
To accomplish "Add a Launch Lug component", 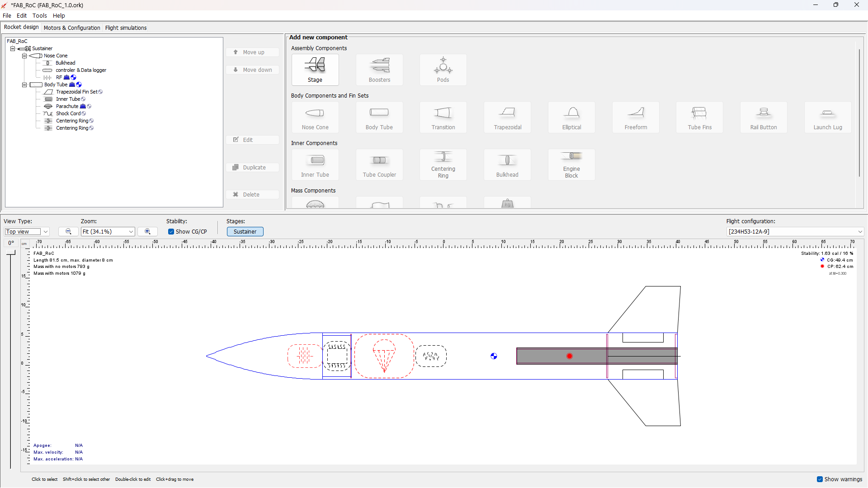I will pyautogui.click(x=828, y=117).
